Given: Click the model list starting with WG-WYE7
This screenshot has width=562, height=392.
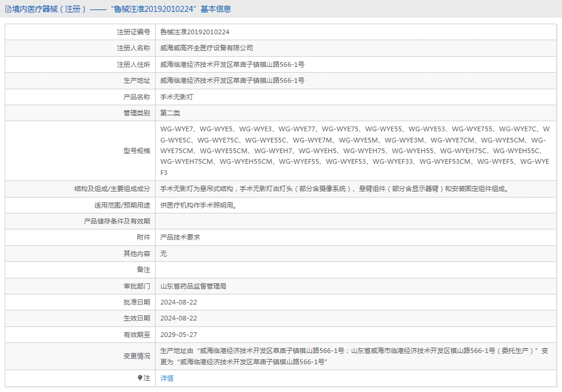Looking at the screenshot, I should pyautogui.click(x=355, y=151).
